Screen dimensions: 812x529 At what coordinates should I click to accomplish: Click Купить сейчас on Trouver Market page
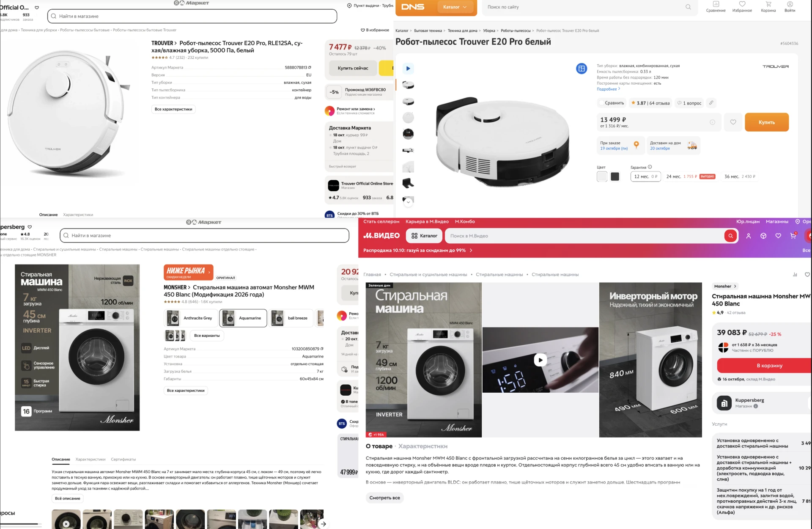(x=353, y=68)
